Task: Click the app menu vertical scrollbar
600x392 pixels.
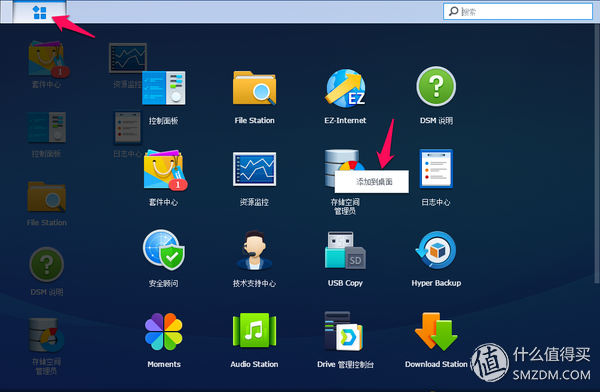Action: click(597, 153)
